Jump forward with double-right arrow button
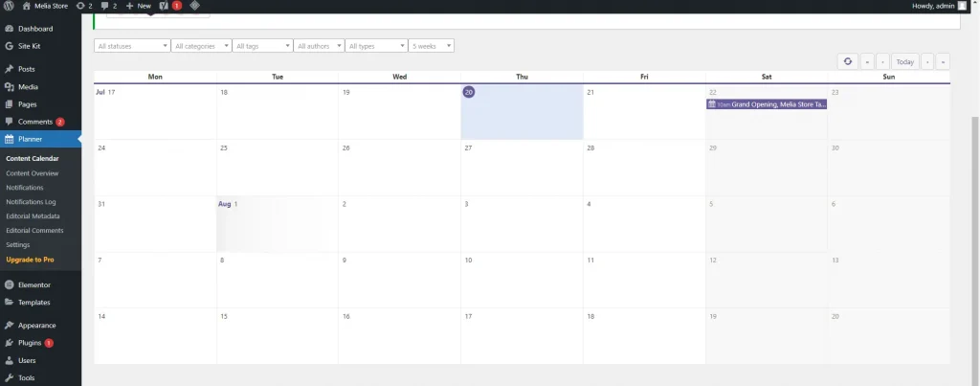The image size is (980, 386). click(x=943, y=61)
